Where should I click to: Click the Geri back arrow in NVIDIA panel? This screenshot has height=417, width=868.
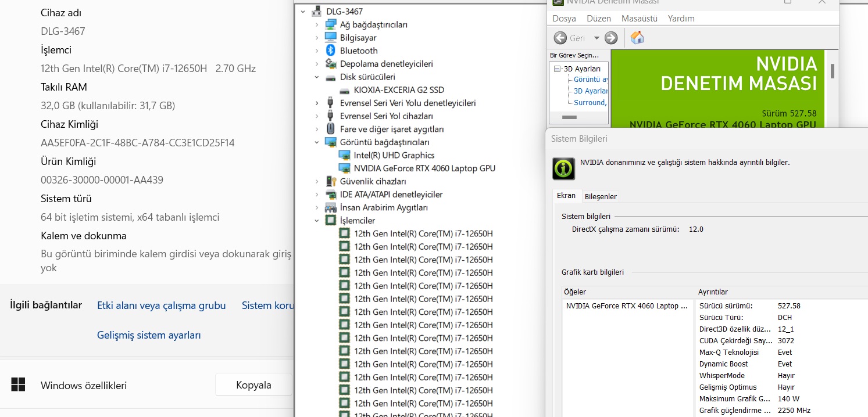560,38
